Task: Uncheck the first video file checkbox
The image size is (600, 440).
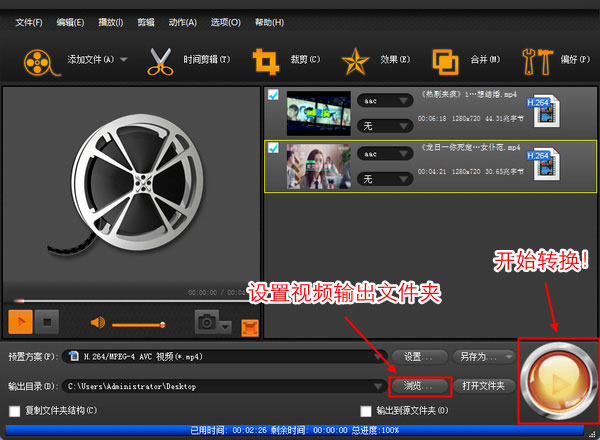Action: coord(273,95)
